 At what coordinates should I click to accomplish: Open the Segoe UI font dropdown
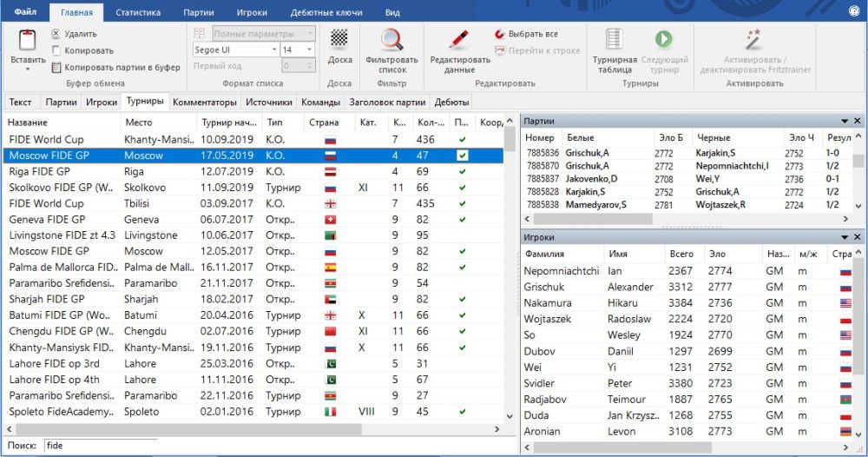(x=273, y=50)
